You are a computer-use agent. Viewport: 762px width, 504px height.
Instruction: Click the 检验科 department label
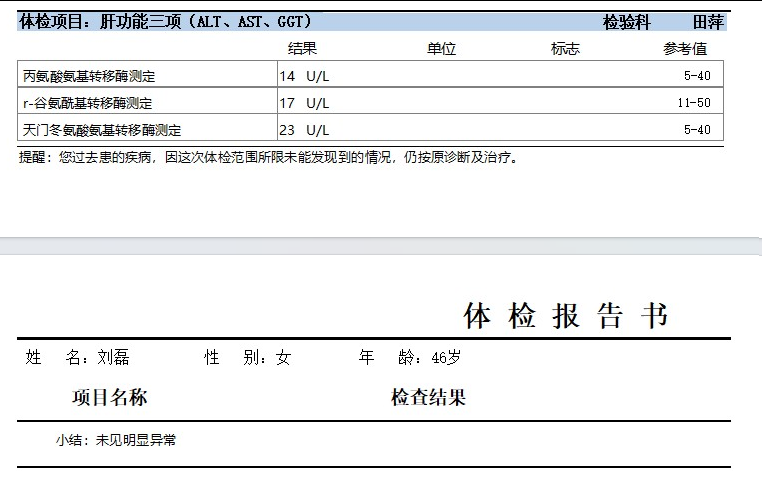tap(626, 22)
